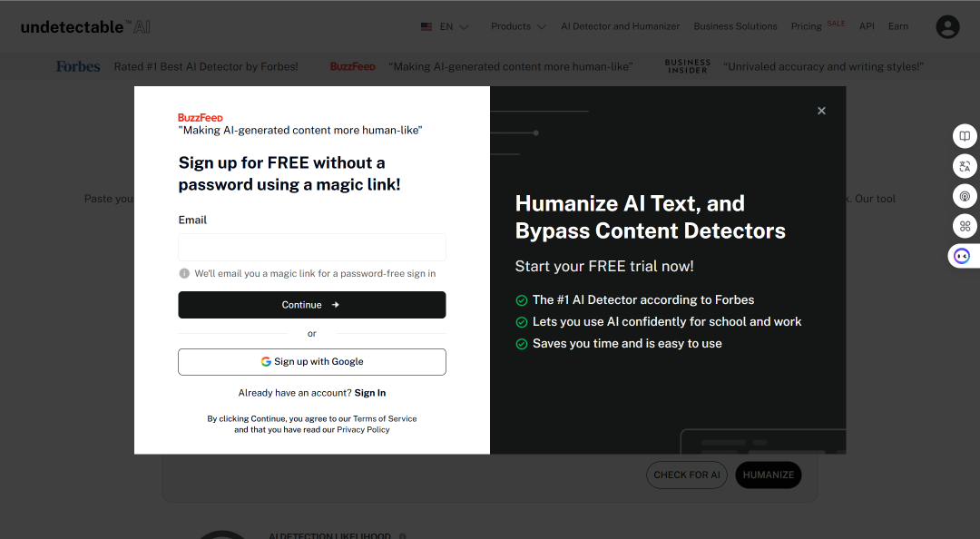Click the US flag language icon

click(x=426, y=27)
